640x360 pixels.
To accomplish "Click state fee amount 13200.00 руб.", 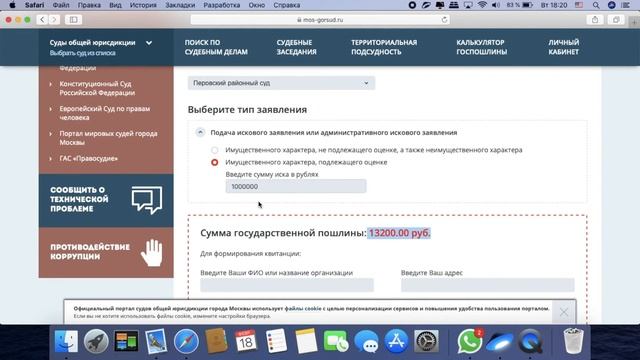I will click(x=399, y=233).
